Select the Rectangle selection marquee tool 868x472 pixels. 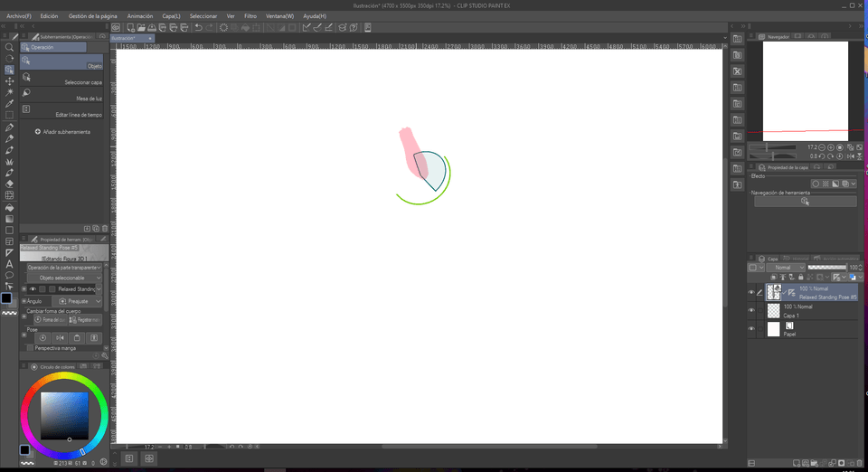[9, 115]
